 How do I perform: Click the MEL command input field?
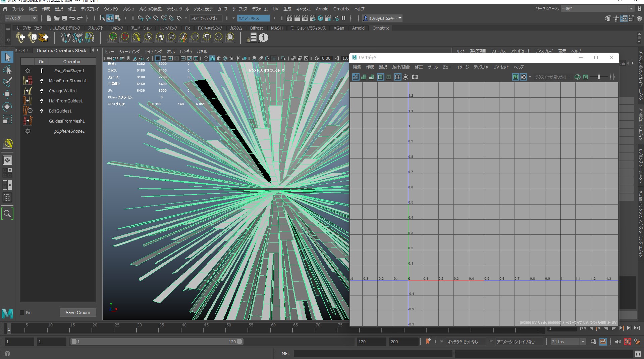[x=372, y=353]
